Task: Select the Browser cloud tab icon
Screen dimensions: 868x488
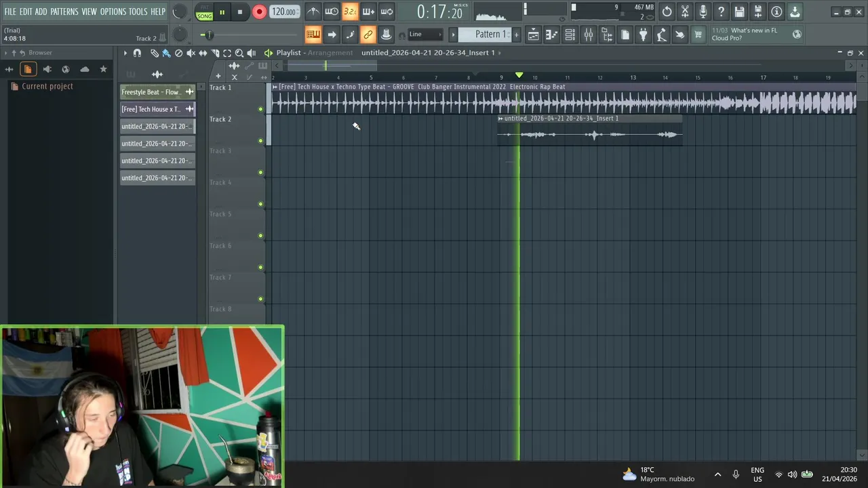Action: 84,69
